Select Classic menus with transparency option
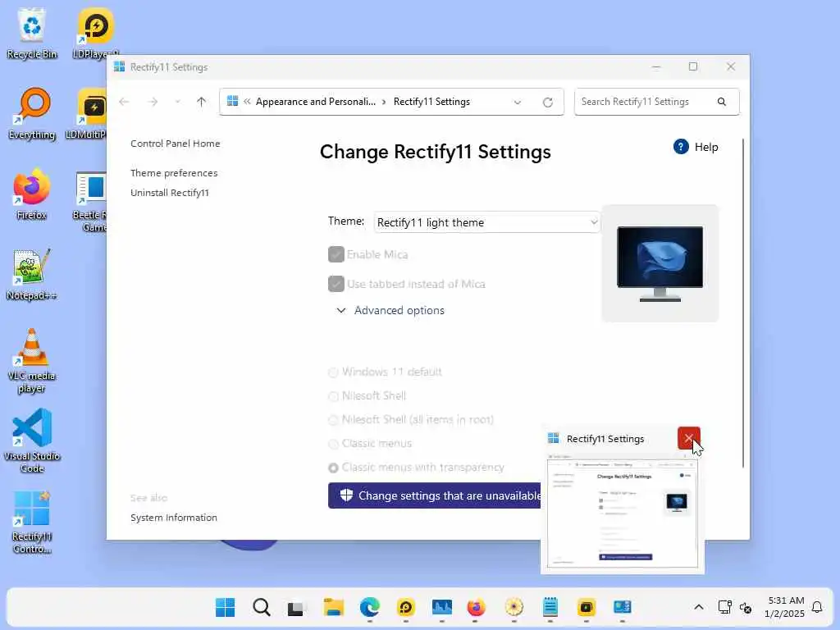Image resolution: width=840 pixels, height=630 pixels. [333, 468]
